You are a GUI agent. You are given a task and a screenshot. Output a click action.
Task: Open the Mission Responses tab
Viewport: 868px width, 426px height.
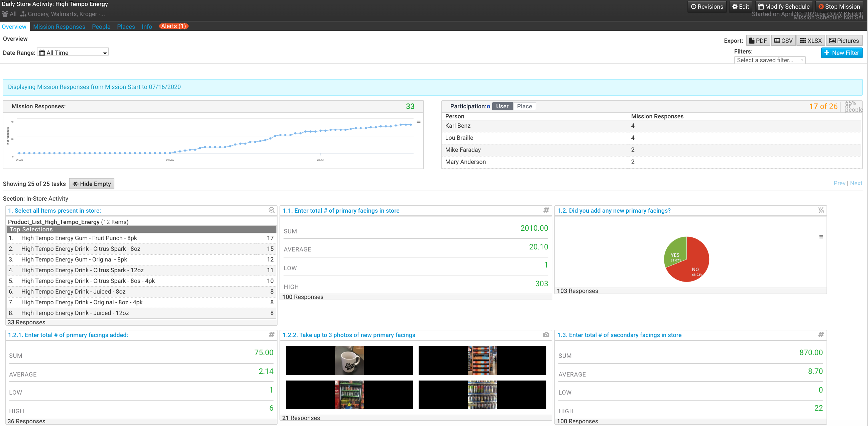59,27
